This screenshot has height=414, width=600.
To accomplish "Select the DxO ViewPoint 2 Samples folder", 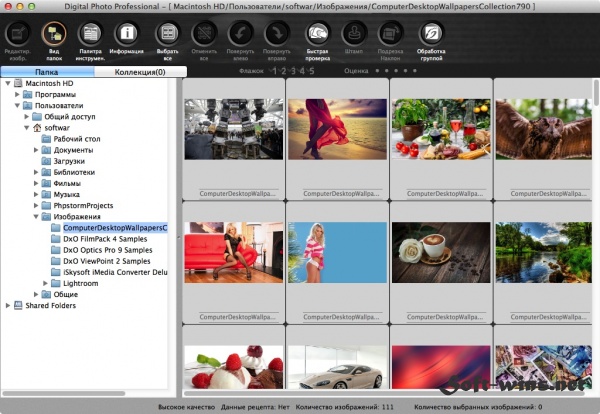I will 106,261.
